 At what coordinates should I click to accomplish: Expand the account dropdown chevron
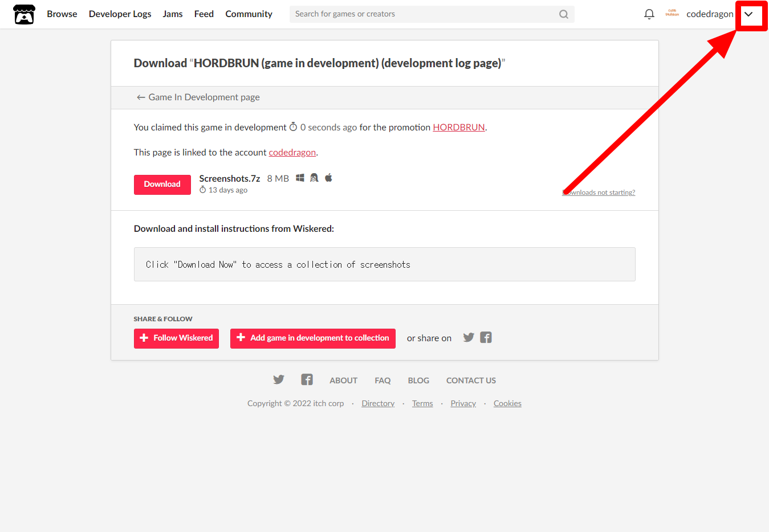pos(748,14)
